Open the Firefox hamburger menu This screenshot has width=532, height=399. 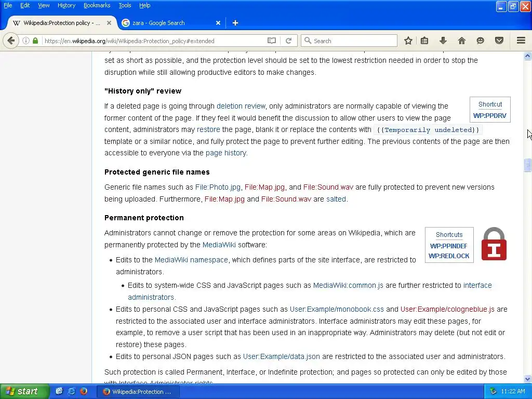[521, 41]
